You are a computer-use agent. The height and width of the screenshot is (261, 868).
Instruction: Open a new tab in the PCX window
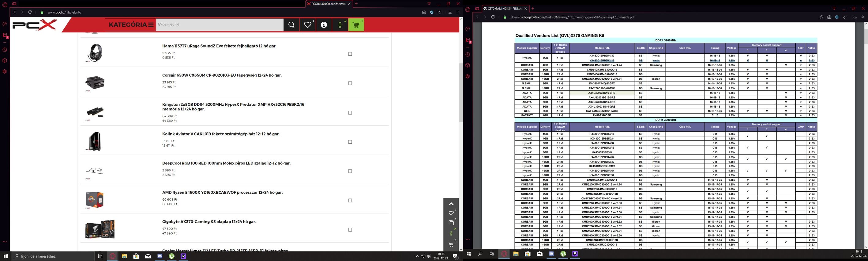(x=356, y=4)
